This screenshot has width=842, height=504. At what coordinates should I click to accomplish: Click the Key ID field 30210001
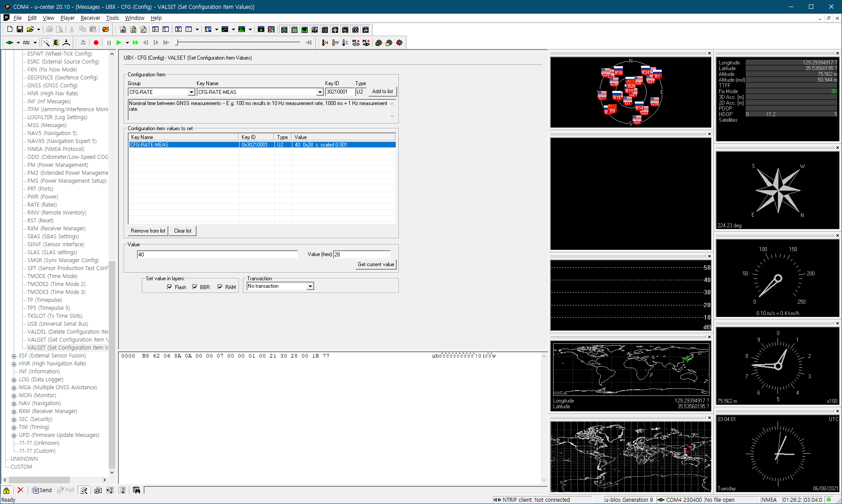[x=340, y=92]
